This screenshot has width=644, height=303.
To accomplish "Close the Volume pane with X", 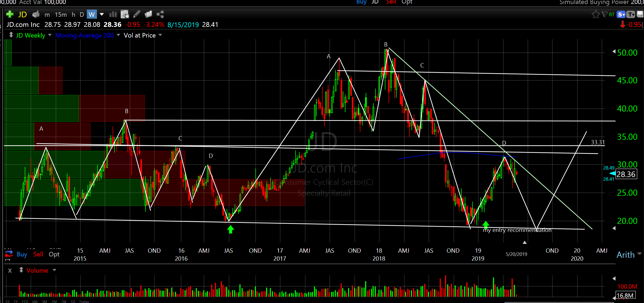I will pos(10,271).
